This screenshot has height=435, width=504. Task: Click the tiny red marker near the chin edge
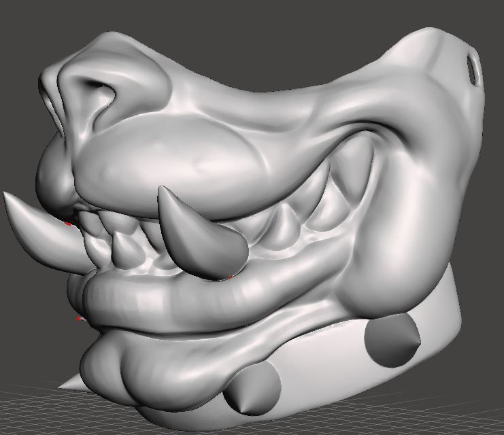tap(79, 318)
